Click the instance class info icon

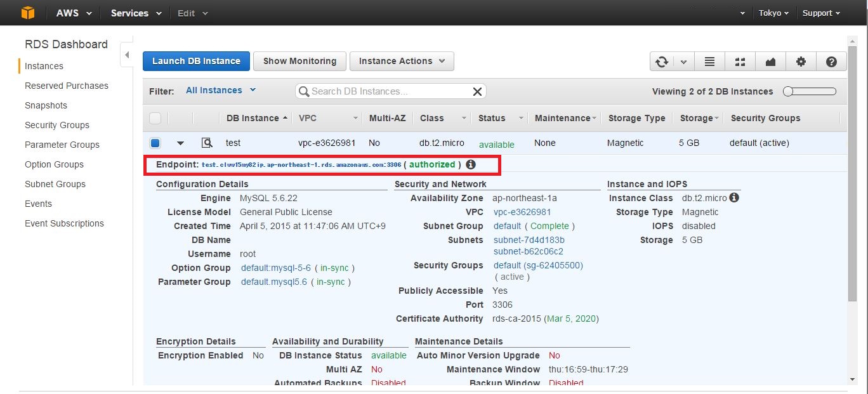(734, 198)
